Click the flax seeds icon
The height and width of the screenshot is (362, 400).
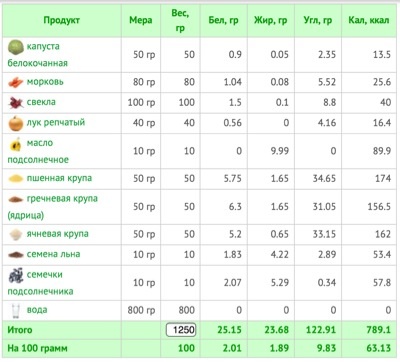point(16,255)
